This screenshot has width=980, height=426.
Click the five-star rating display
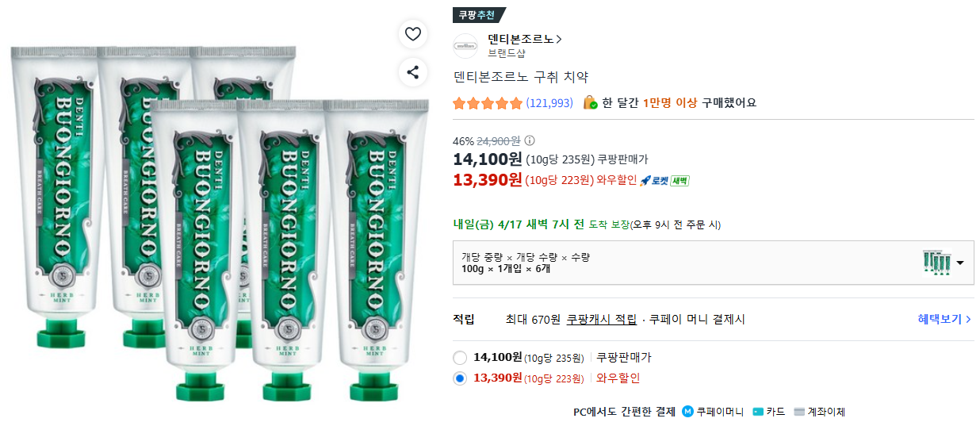tap(488, 103)
